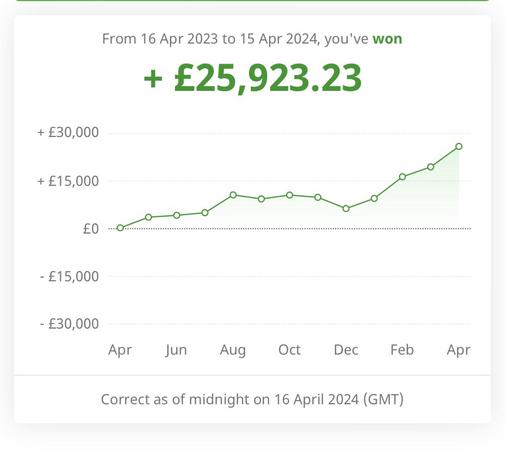Click the 'Aug' month axis label
Viewport: 505px width, 450px height.
click(233, 350)
